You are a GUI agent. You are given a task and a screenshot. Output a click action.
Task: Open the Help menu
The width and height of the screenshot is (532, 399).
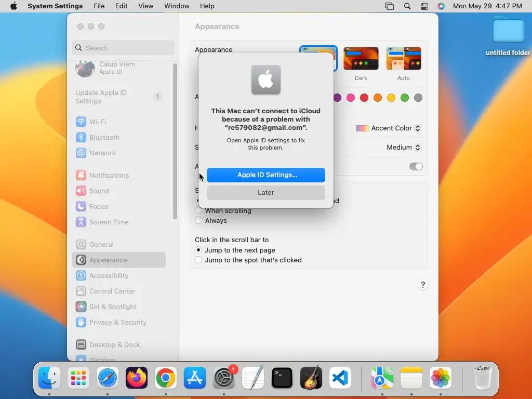click(207, 6)
